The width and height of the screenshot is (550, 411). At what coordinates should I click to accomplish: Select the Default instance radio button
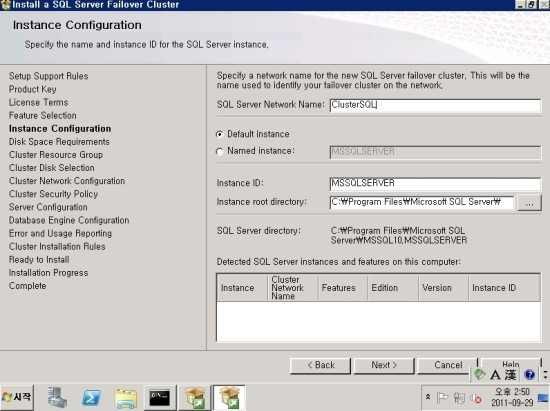point(220,134)
